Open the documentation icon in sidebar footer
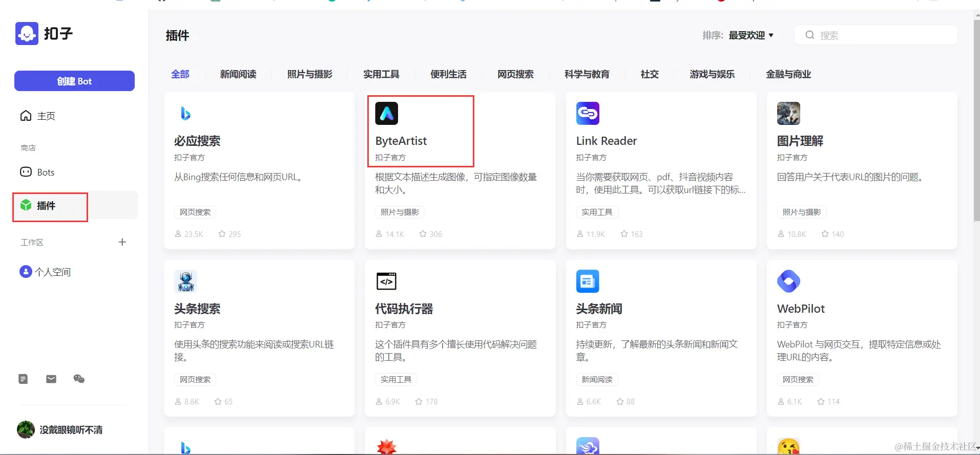This screenshot has height=455, width=980. coord(23,379)
